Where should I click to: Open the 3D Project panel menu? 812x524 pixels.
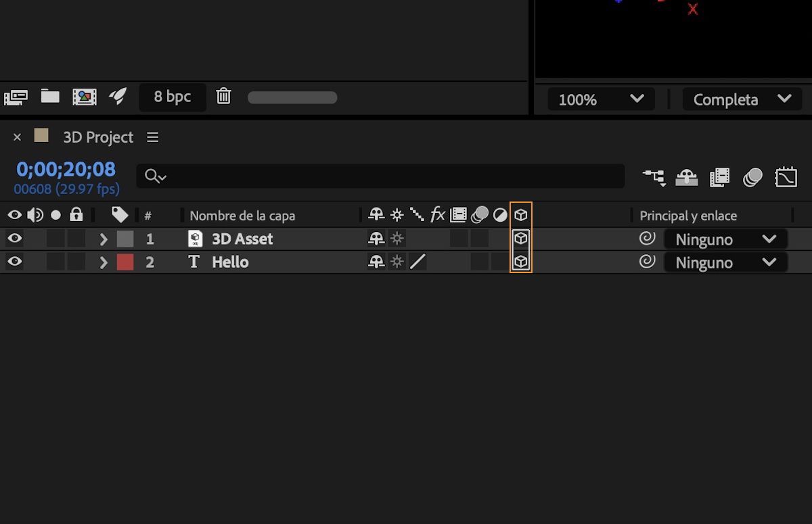pos(153,137)
